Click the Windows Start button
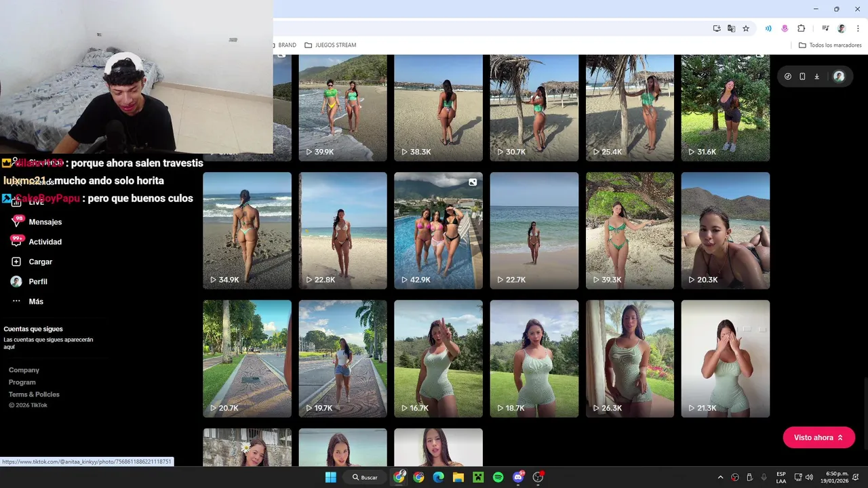868x488 pixels. 330,477
